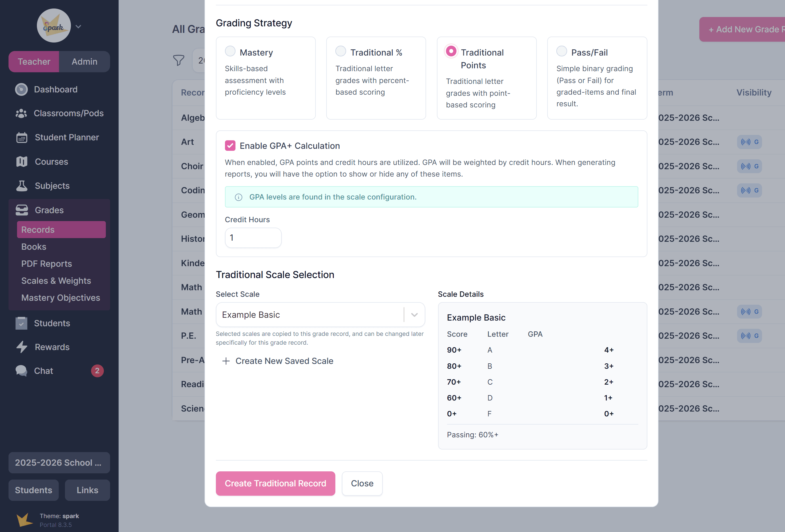Viewport: 785px width, 532px height.
Task: Open the Spark school logo chevron menu
Action: click(78, 26)
